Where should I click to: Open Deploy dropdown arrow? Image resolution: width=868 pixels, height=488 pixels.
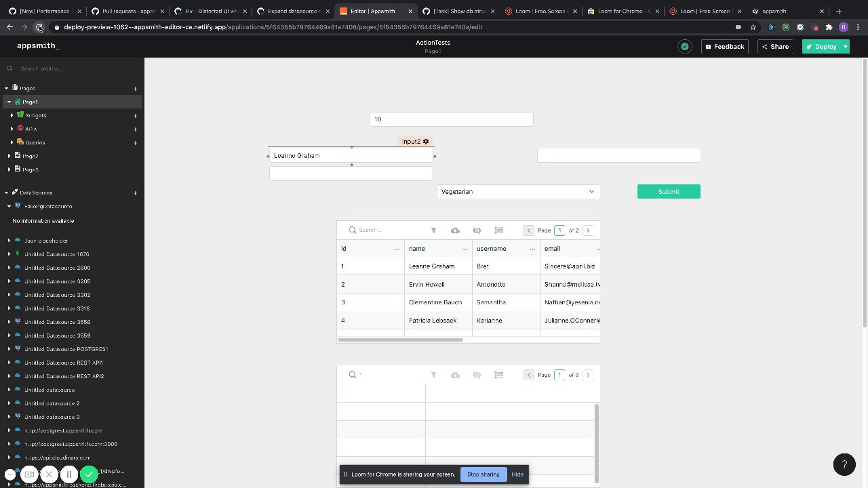[x=845, y=47]
